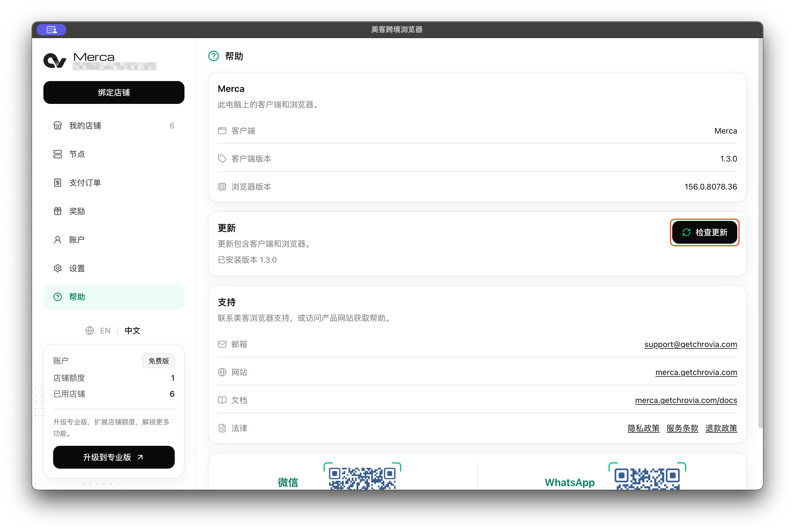The height and width of the screenshot is (532, 795).
Task: Open 节点 in the sidebar
Action: (x=114, y=154)
